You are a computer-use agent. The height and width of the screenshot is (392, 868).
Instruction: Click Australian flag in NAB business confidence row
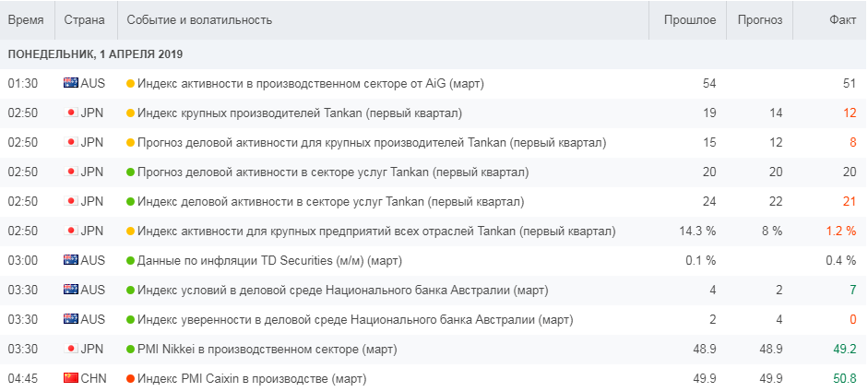[70, 320]
